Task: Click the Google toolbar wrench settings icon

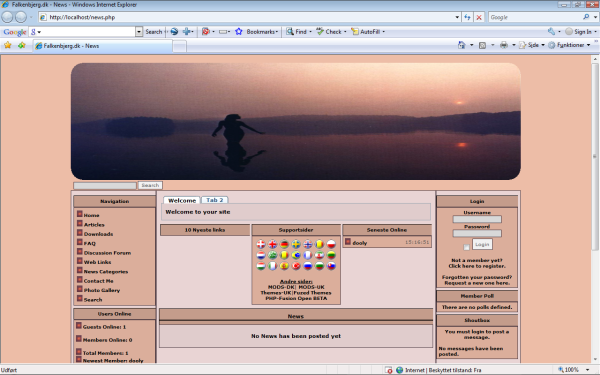Action: (x=551, y=31)
